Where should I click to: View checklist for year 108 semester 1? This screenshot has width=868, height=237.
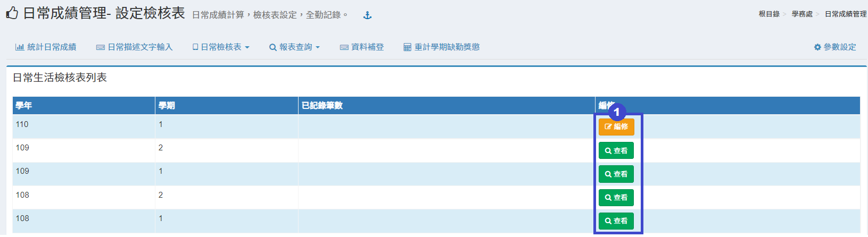(616, 221)
